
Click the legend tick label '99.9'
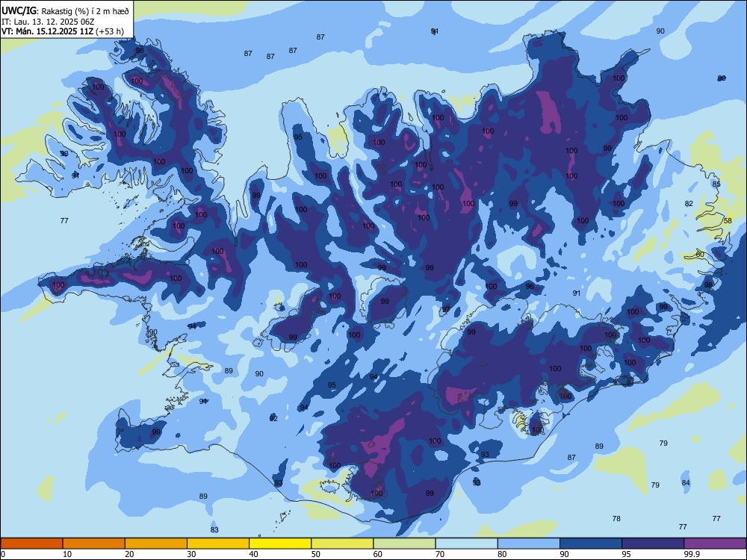[691, 554]
